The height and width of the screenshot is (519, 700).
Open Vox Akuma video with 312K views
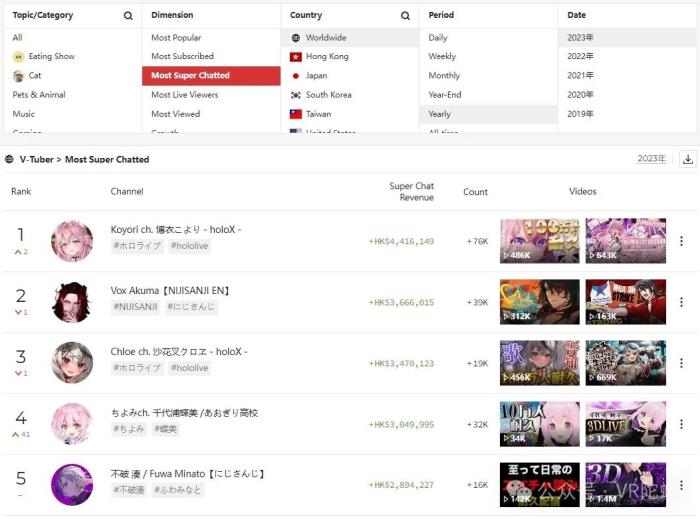540,302
